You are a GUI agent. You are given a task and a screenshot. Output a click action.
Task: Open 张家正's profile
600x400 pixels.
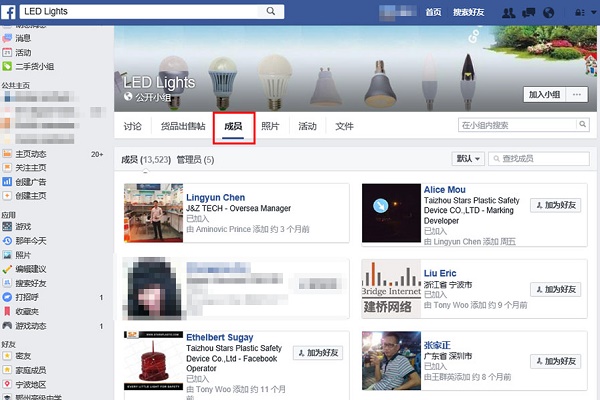tap(437, 345)
